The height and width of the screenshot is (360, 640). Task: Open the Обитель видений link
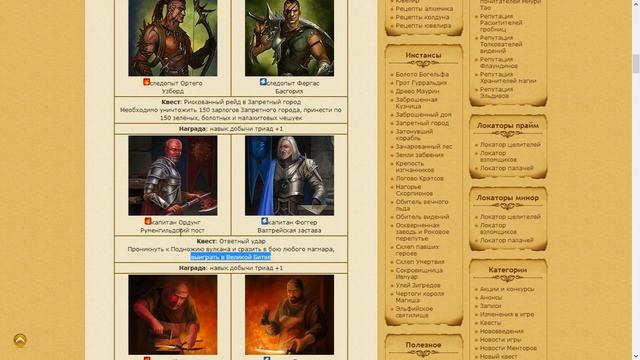pyautogui.click(x=422, y=217)
